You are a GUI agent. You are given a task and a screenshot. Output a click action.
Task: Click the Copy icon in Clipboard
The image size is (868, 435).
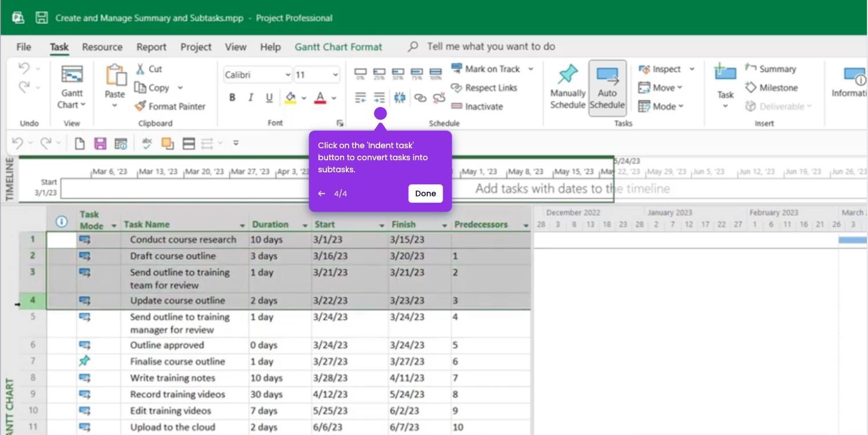tap(140, 88)
